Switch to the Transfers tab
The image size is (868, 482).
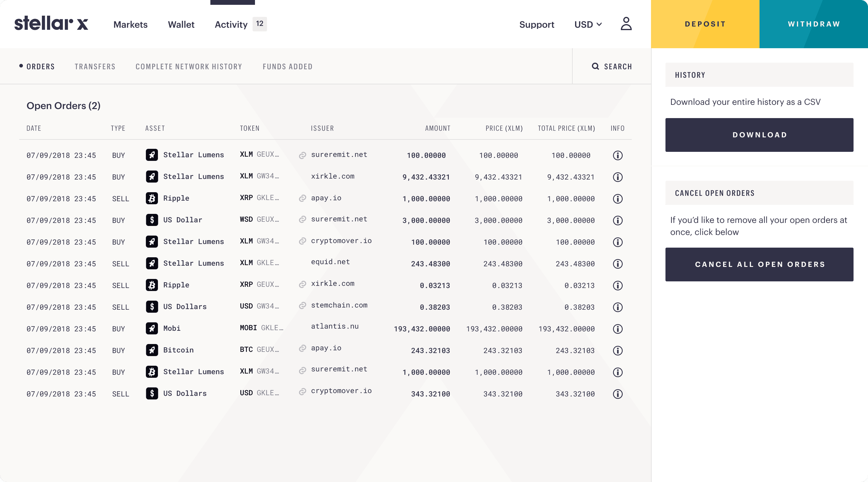pyautogui.click(x=95, y=67)
